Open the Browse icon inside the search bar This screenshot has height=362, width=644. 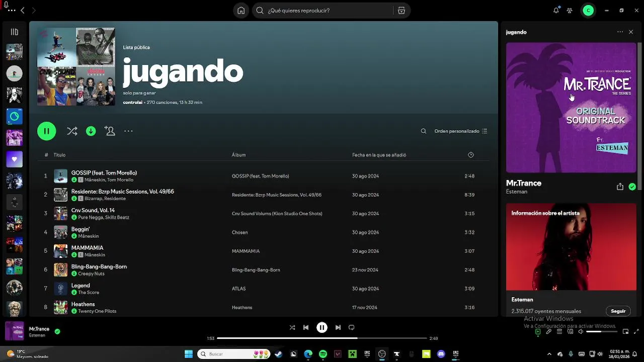(x=401, y=11)
